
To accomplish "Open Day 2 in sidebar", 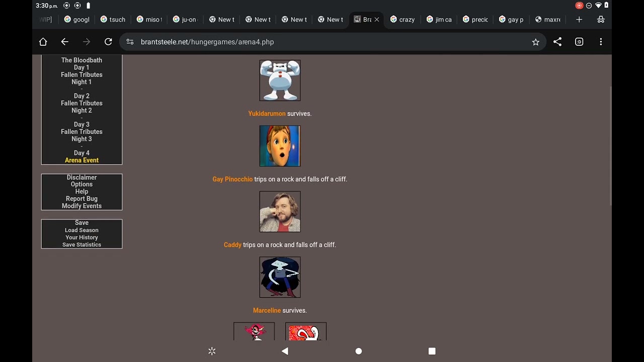I will [x=82, y=96].
